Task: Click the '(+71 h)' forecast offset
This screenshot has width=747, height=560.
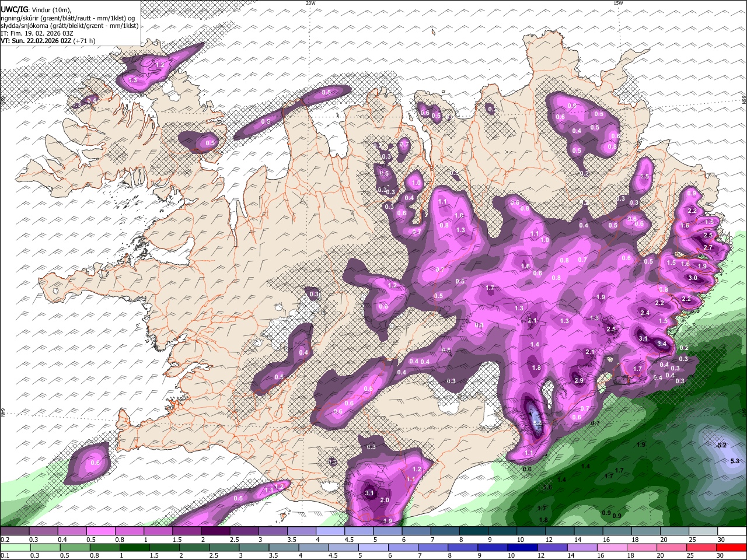Action: pyautogui.click(x=85, y=41)
